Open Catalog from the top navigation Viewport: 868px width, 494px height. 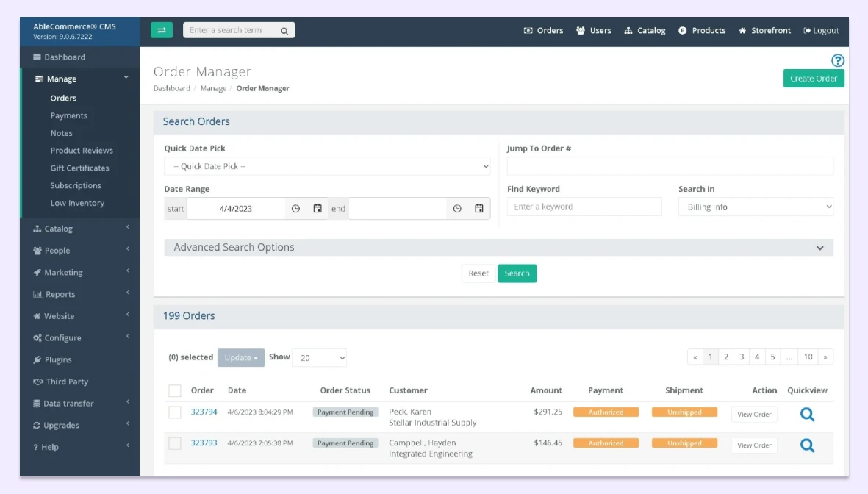point(645,30)
